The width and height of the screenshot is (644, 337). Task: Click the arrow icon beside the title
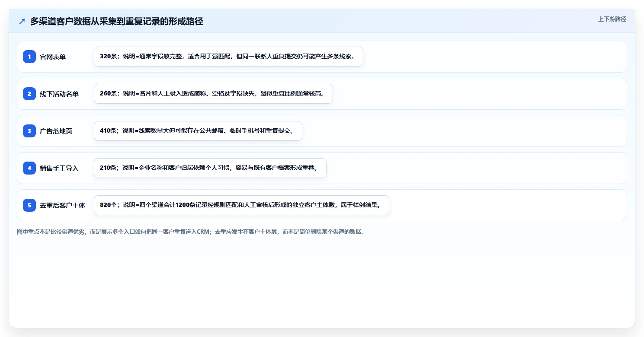(x=22, y=21)
